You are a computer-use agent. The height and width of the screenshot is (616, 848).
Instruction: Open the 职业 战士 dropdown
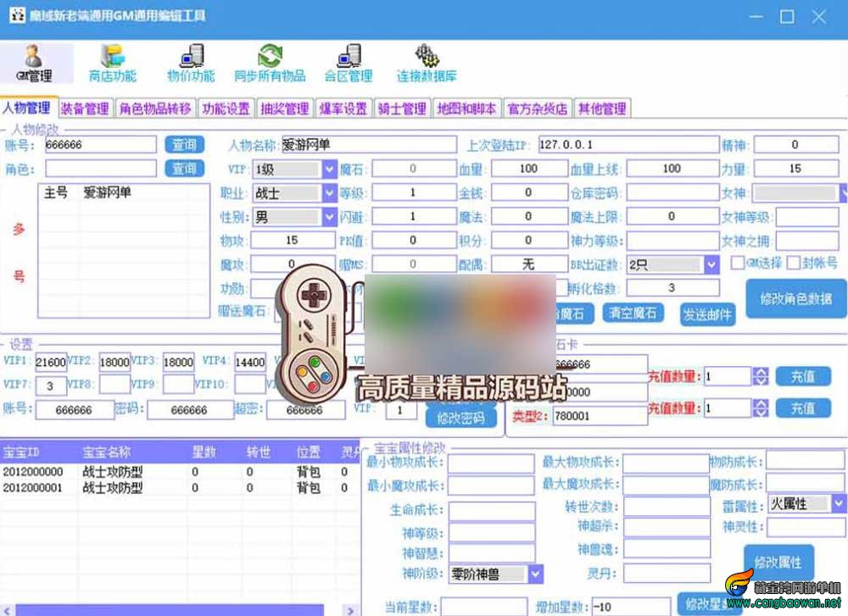pos(329,193)
